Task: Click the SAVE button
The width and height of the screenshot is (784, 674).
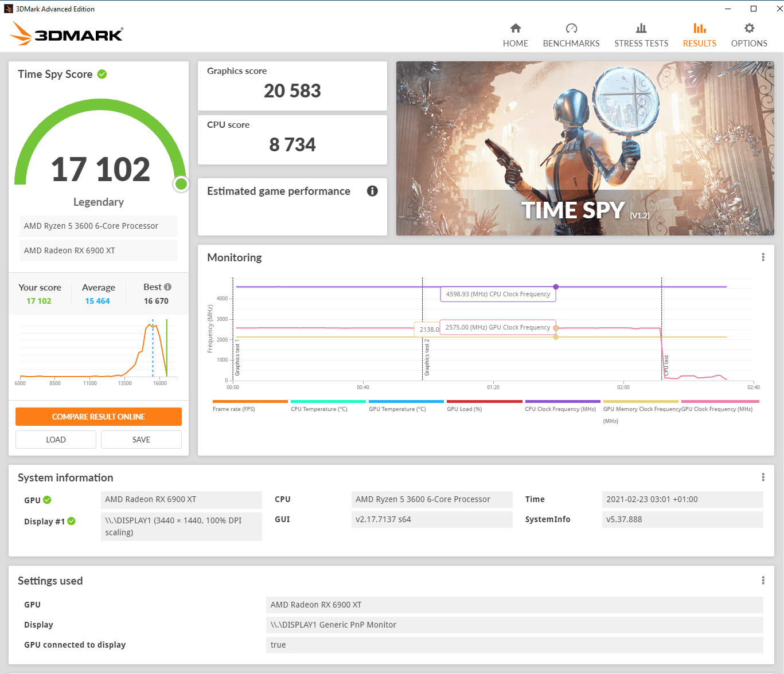Action: point(141,440)
